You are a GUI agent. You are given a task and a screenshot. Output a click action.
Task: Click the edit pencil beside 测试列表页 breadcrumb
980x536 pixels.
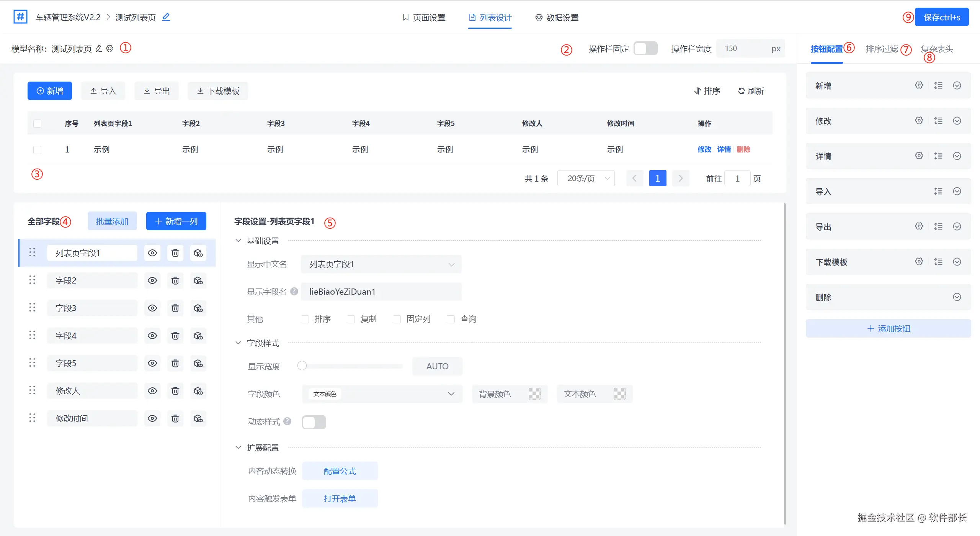166,17
